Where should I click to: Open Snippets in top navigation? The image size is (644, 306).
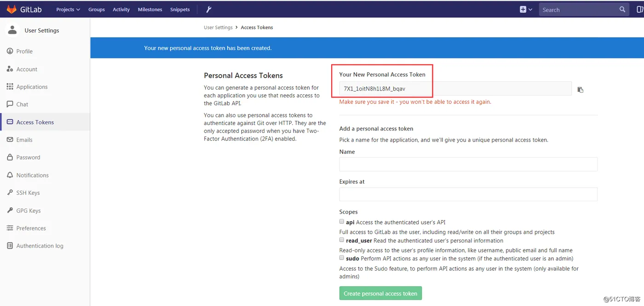pyautogui.click(x=180, y=9)
